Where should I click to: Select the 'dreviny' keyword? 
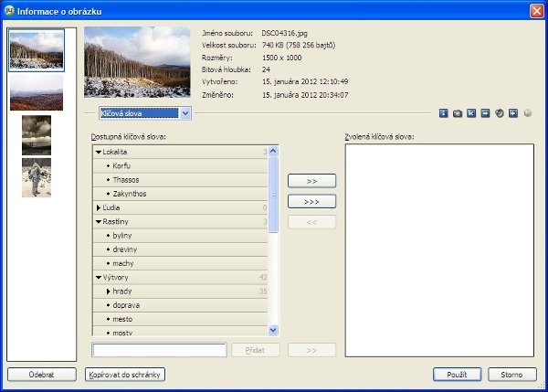(126, 249)
